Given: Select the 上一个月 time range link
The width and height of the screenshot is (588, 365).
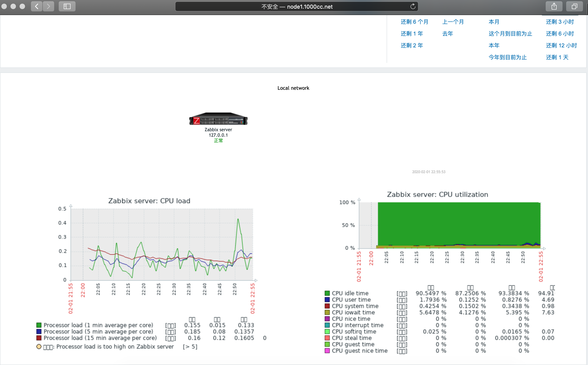Looking at the screenshot, I should click(x=453, y=22).
